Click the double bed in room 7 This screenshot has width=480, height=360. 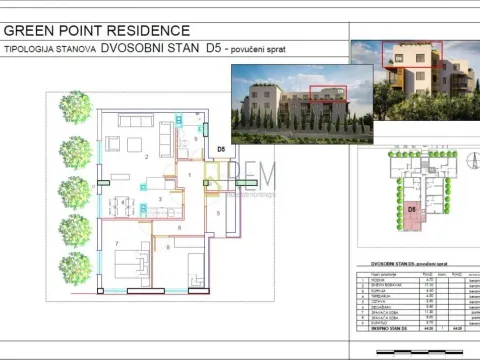(132, 264)
